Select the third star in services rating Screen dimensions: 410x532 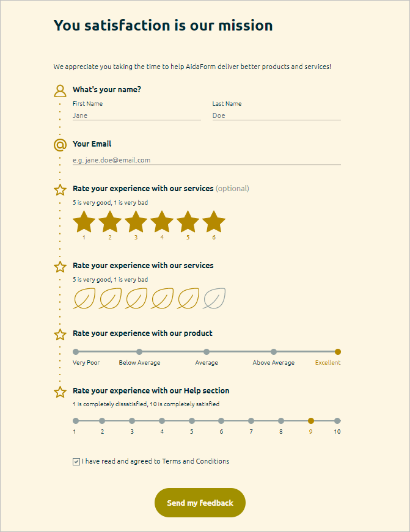[x=136, y=222]
